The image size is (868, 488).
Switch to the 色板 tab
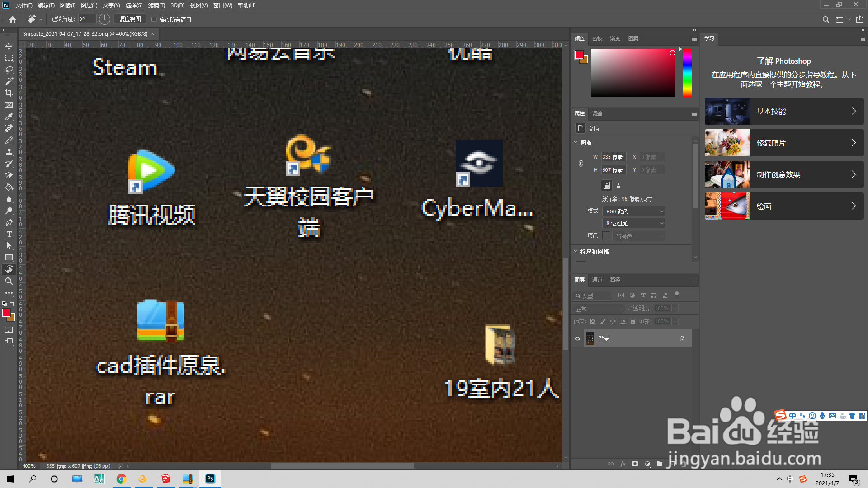coord(597,38)
